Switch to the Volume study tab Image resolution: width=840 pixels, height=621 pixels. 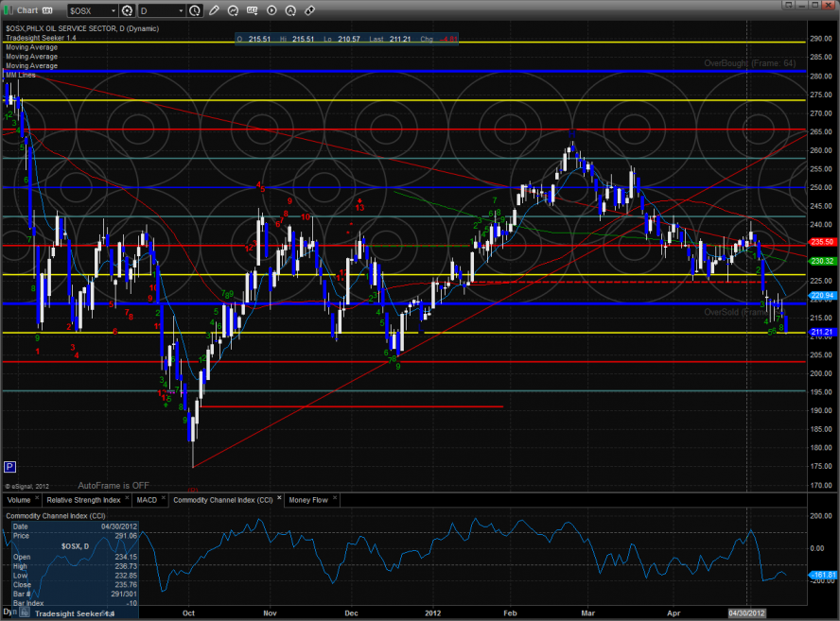click(19, 499)
